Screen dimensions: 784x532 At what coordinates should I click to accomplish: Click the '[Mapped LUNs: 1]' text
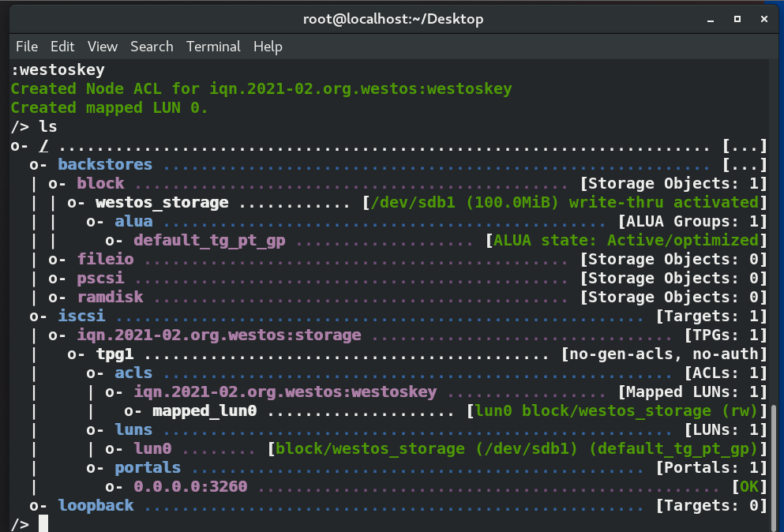click(692, 392)
